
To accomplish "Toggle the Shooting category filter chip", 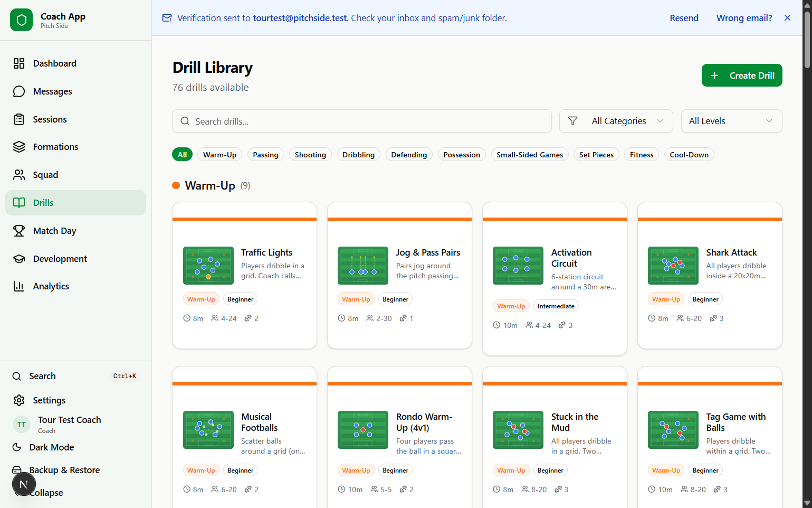I will [310, 155].
